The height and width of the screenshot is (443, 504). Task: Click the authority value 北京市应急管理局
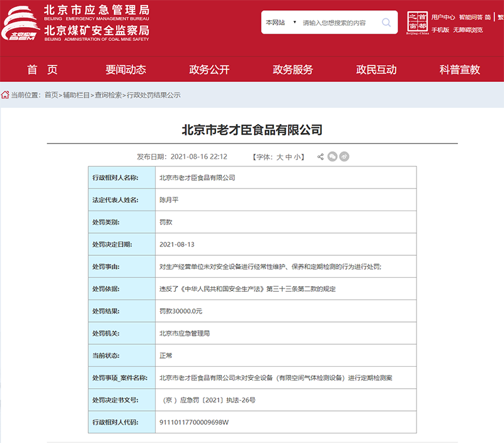[x=185, y=333]
